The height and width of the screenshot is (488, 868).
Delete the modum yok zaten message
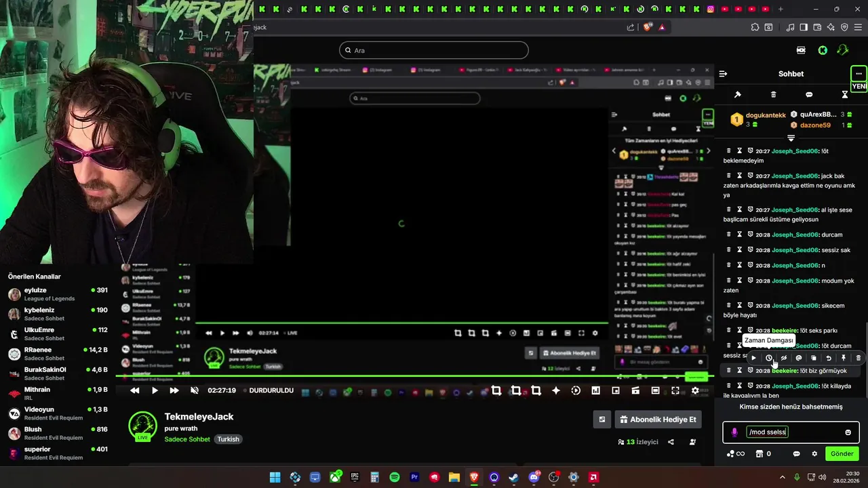[729, 281]
